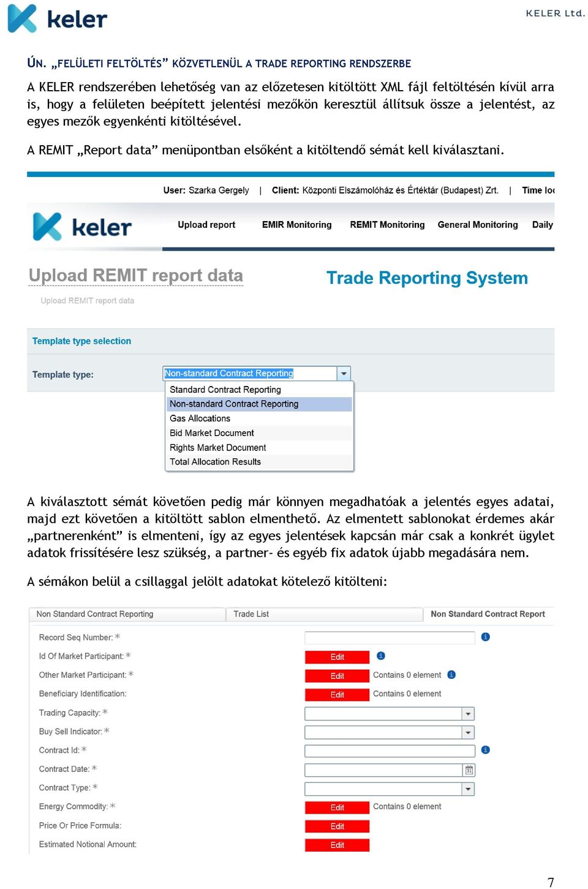Expand the Contract Type dropdown

(468, 789)
